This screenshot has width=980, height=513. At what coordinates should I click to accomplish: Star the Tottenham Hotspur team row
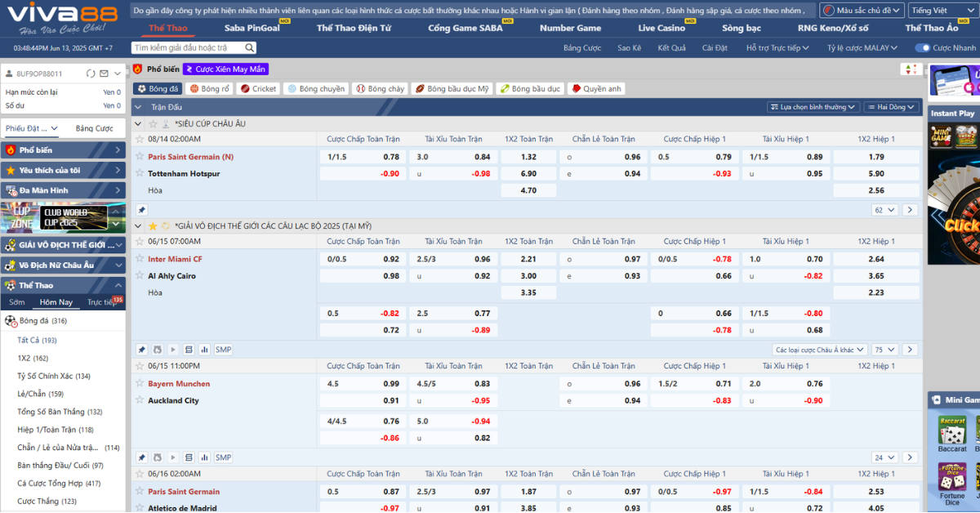tap(140, 173)
